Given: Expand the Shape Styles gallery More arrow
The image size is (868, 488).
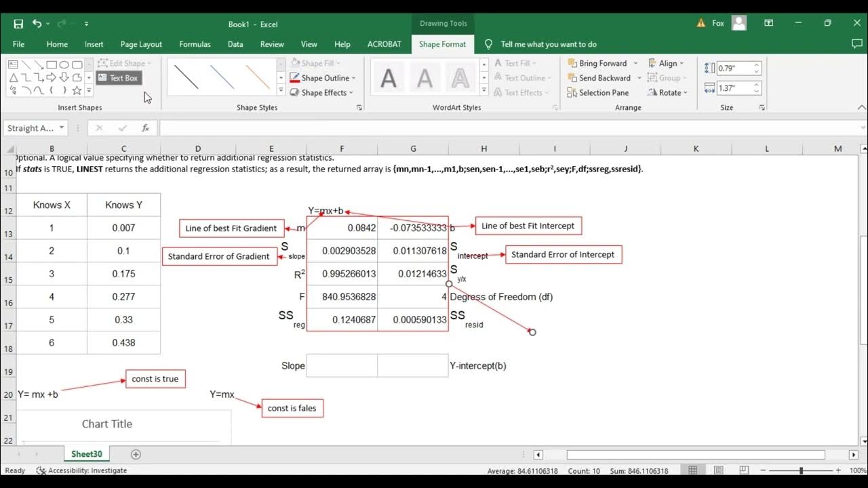Looking at the screenshot, I should click(x=281, y=91).
